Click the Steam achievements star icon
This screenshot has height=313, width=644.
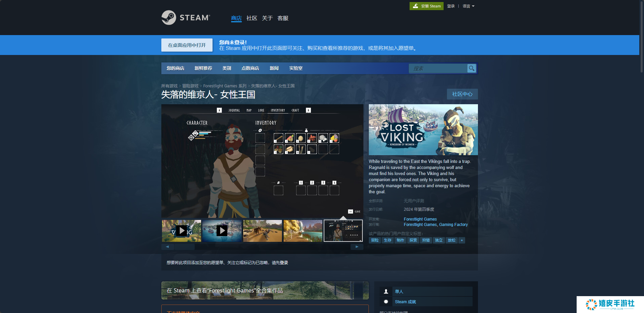[386, 302]
